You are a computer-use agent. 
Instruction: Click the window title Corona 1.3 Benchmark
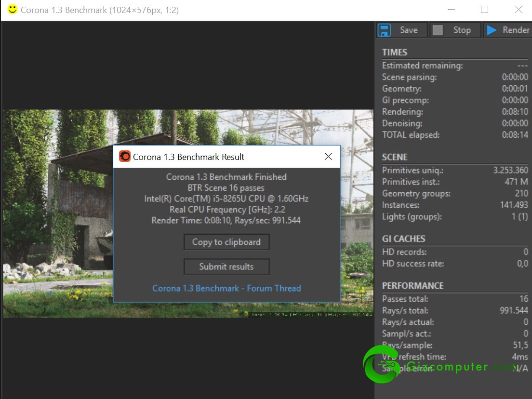(x=100, y=10)
